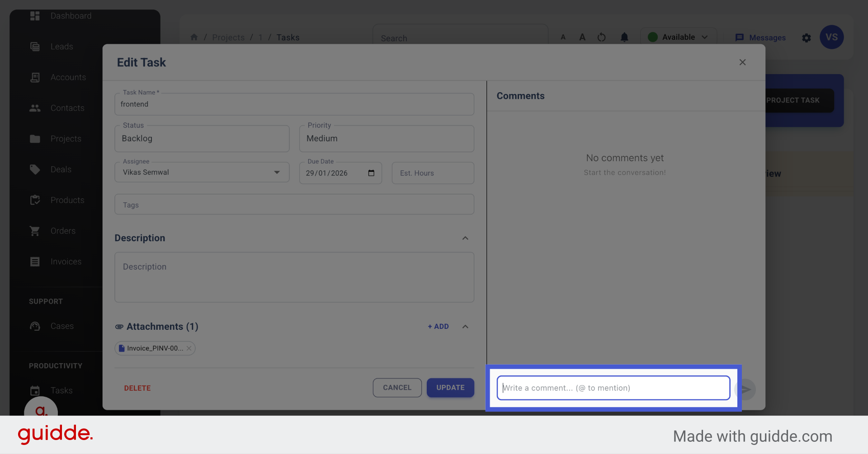Add an attachment with + ADD
This screenshot has width=868, height=454.
[438, 327]
